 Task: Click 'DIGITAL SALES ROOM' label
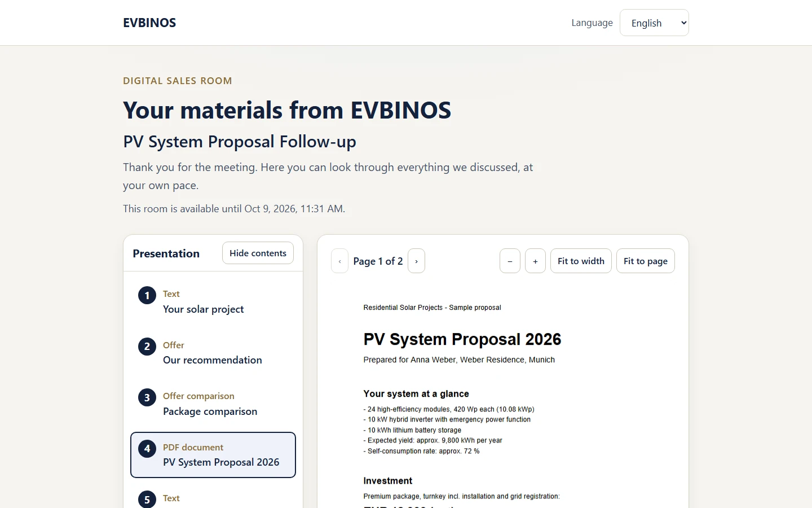click(178, 81)
